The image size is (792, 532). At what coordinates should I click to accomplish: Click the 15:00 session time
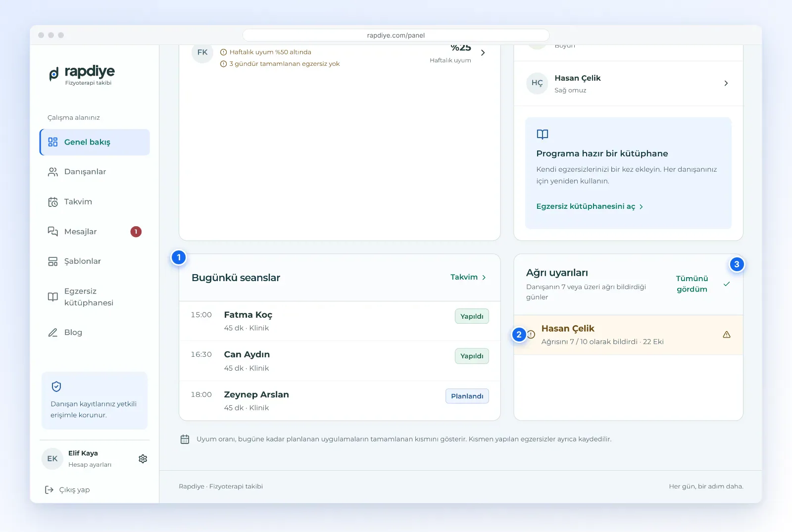tap(201, 315)
